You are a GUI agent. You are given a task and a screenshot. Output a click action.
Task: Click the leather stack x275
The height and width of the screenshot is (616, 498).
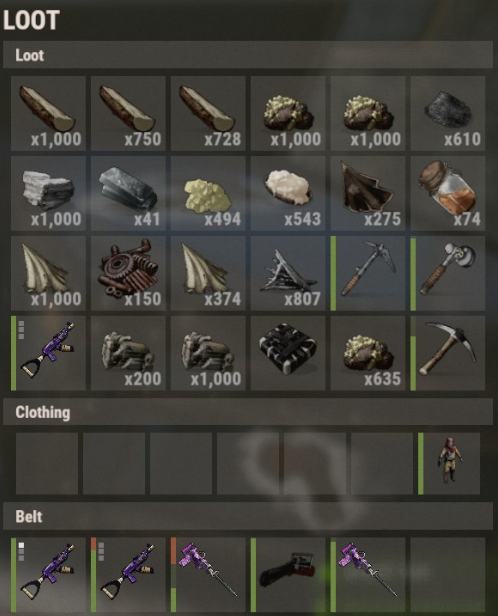coord(368,193)
